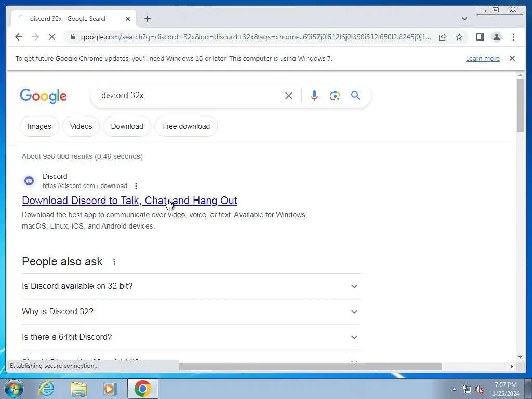Viewport: 532px width, 399px height.
Task: Click the Discord favicon in result
Action: (x=29, y=181)
